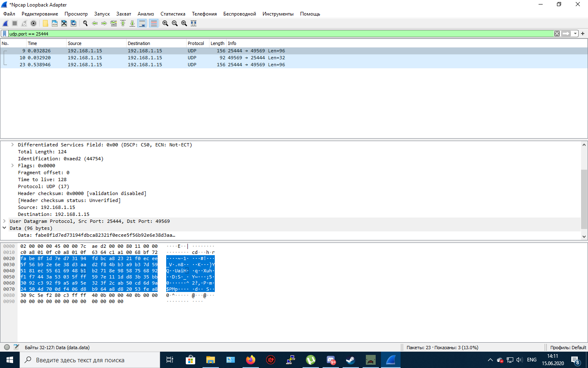Expand the Flags: 0x0000 field

13,166
